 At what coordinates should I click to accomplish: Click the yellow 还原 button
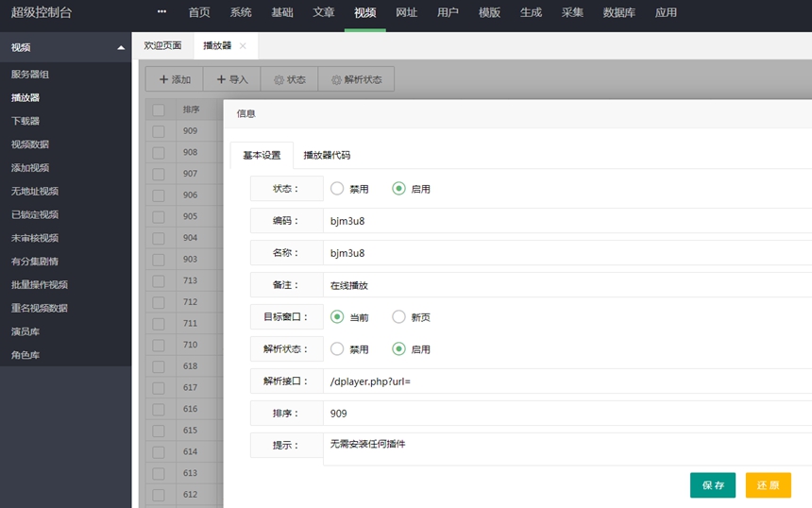point(768,485)
